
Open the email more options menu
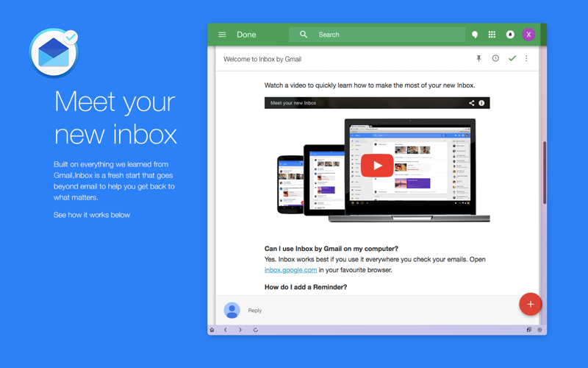tap(526, 58)
